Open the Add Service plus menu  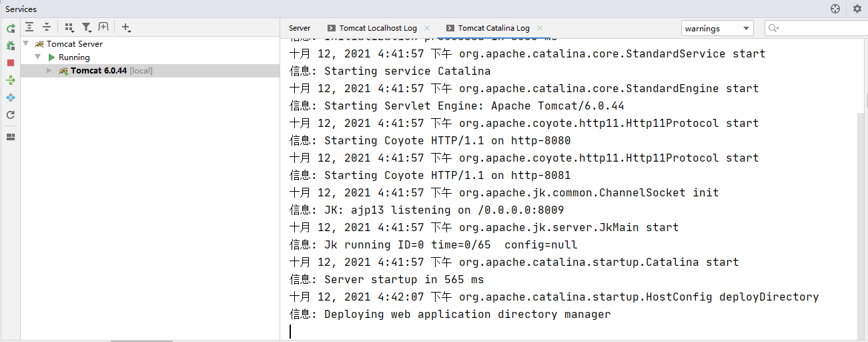click(127, 27)
